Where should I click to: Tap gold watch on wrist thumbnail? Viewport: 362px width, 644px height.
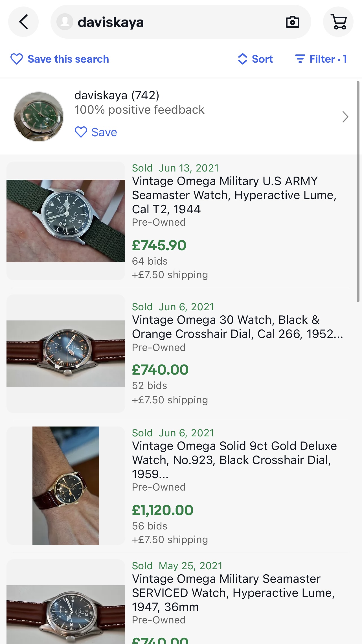pyautogui.click(x=65, y=485)
